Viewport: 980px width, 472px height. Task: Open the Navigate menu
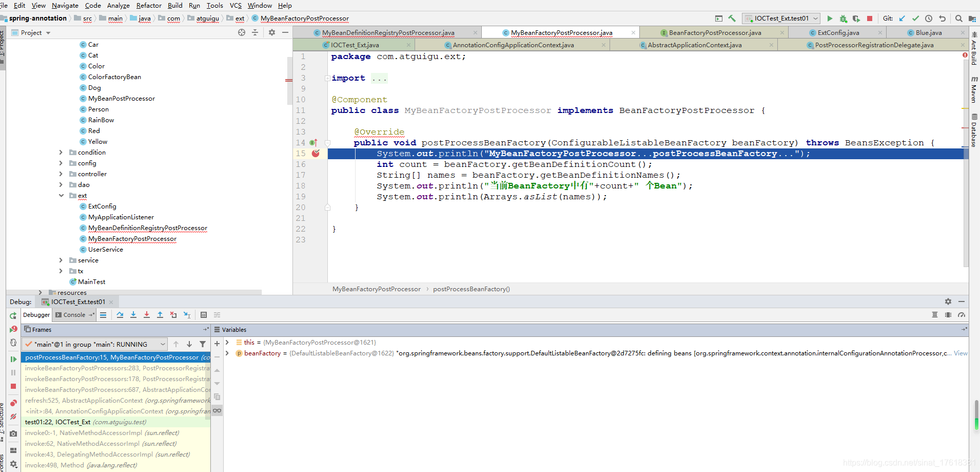65,5
